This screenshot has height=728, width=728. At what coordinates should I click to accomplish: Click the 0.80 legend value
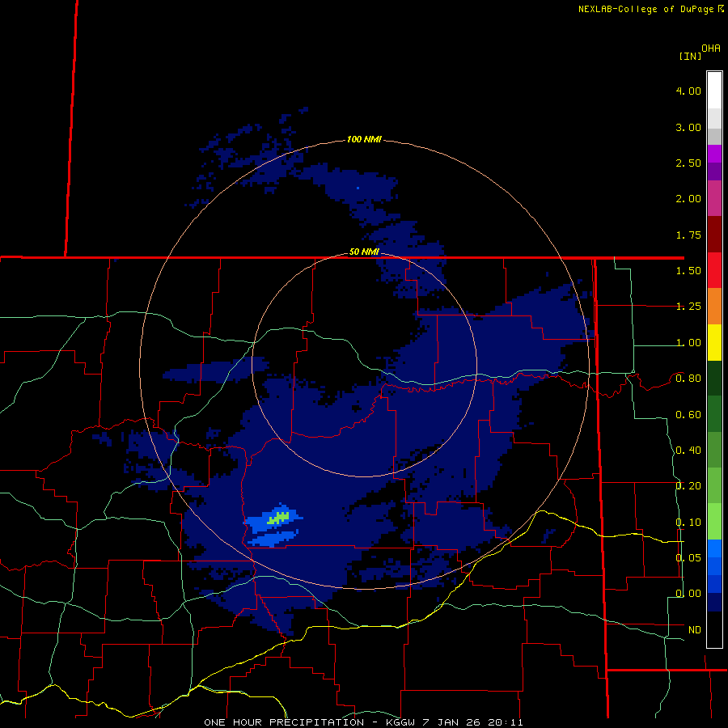pyautogui.click(x=688, y=379)
